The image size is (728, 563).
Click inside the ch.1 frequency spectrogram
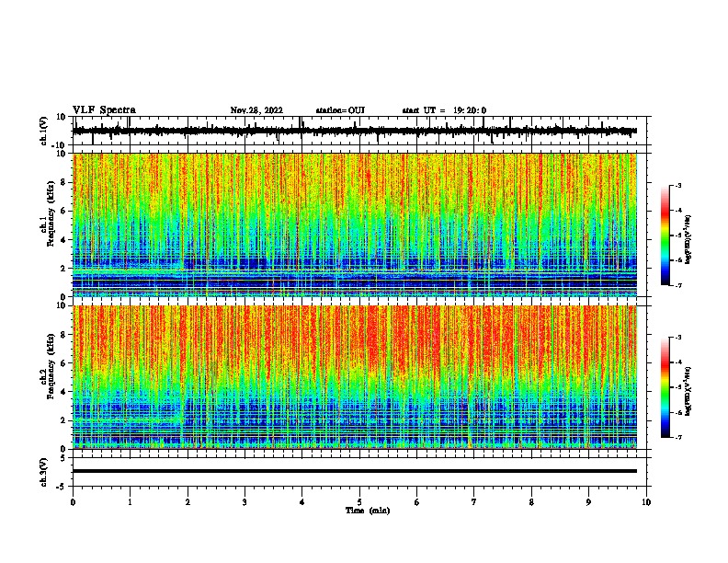[x=355, y=224]
